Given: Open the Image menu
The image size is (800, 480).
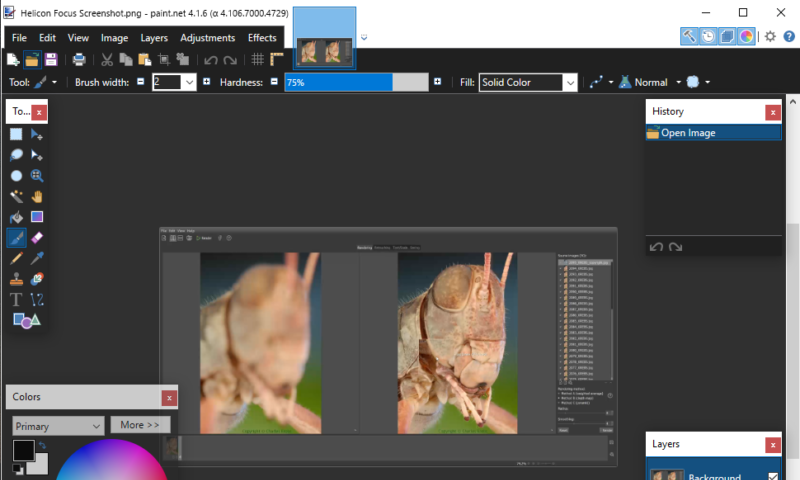Looking at the screenshot, I should pos(114,38).
